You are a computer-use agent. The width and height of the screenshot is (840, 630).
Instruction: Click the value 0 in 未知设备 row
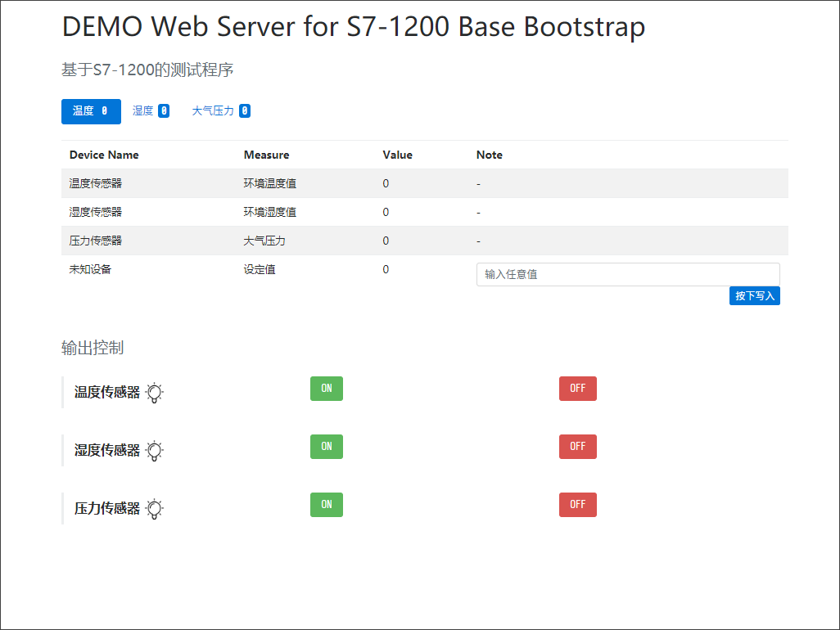point(386,269)
